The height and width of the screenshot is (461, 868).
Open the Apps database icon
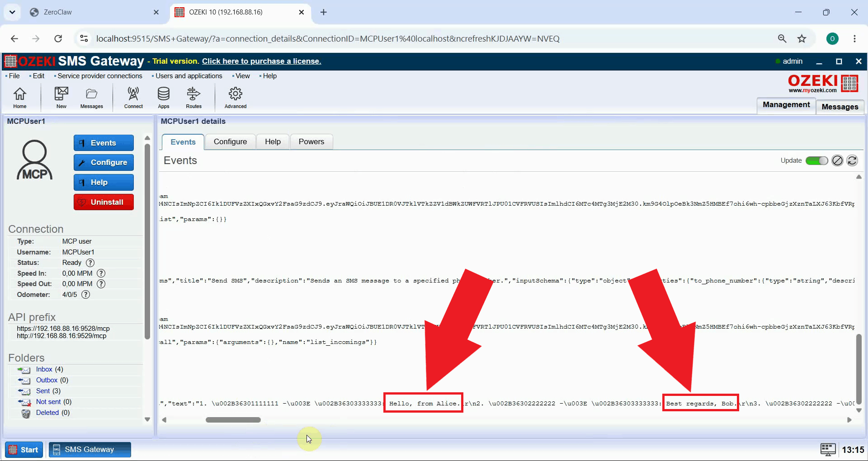point(164,98)
